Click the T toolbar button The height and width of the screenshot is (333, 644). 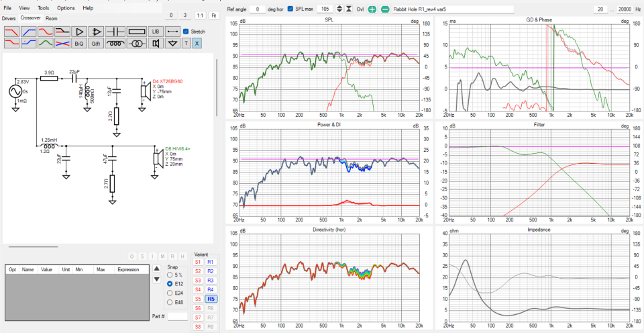186,43
